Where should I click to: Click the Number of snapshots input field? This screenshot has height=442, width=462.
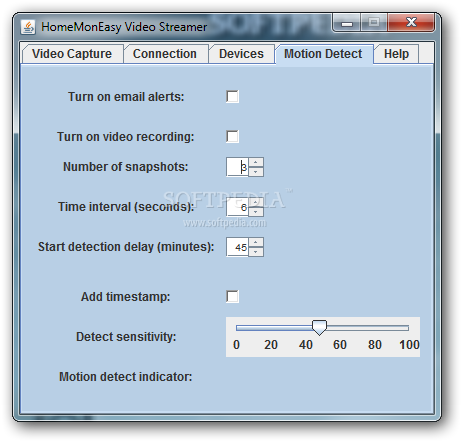point(237,167)
